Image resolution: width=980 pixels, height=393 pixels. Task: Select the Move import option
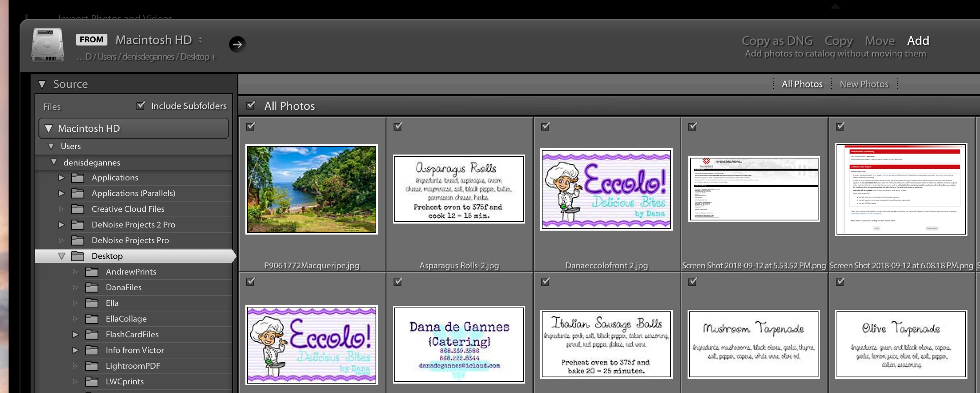coord(880,41)
